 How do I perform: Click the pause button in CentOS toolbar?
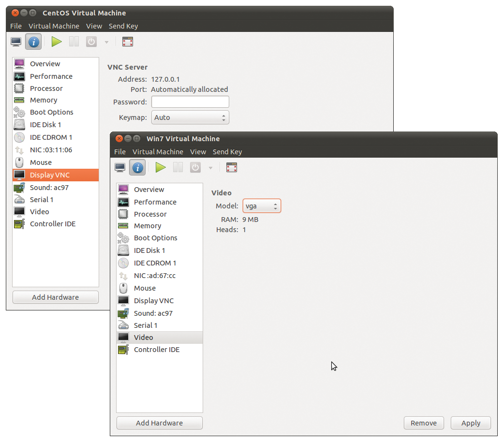(74, 42)
